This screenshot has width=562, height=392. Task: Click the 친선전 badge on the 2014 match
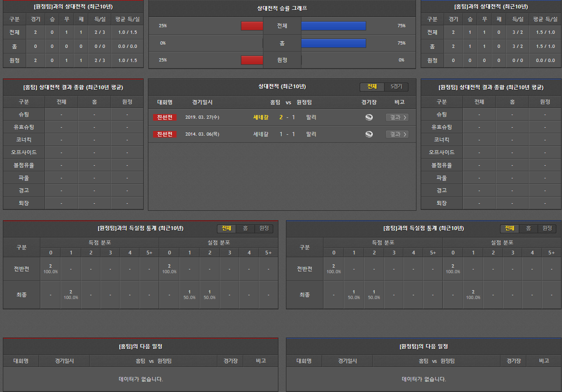pyautogui.click(x=164, y=134)
